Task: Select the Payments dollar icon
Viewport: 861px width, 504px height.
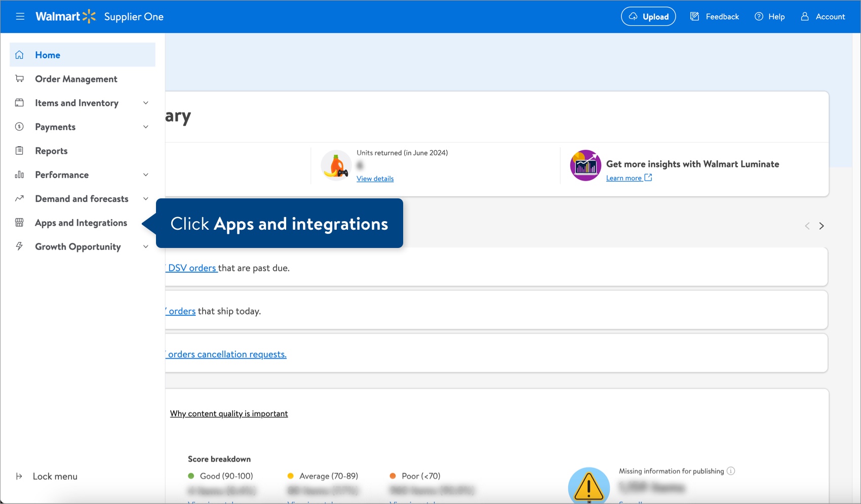Action: [20, 127]
